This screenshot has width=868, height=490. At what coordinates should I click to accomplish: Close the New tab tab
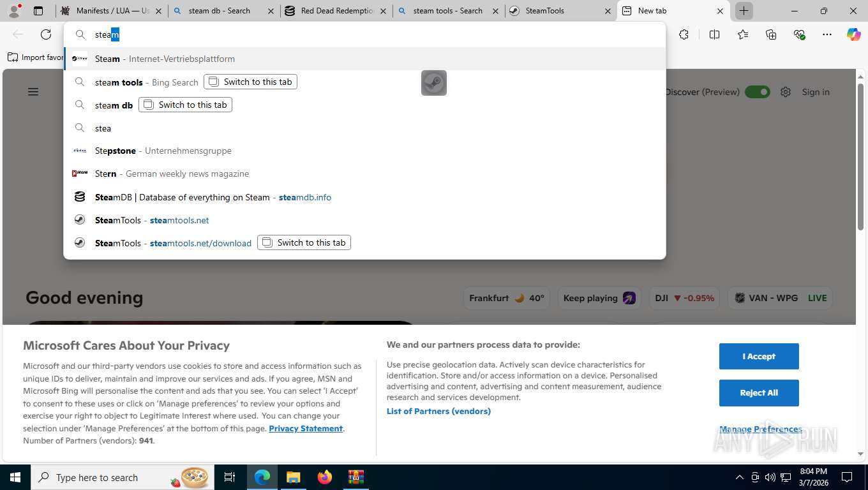coord(720,11)
